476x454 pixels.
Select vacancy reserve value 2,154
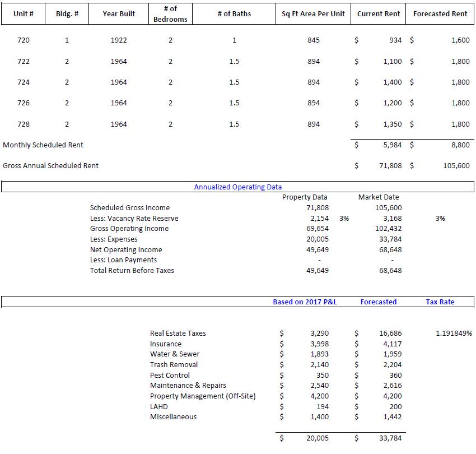(x=319, y=218)
